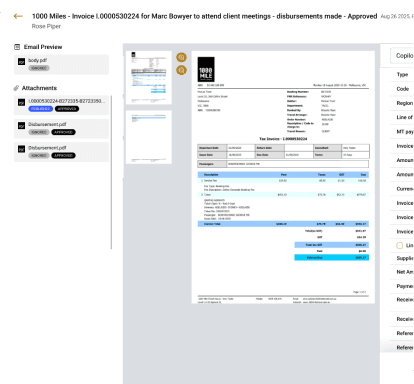Select the page one invoice thumbnail
The height and width of the screenshot is (384, 414).
[x=149, y=77]
